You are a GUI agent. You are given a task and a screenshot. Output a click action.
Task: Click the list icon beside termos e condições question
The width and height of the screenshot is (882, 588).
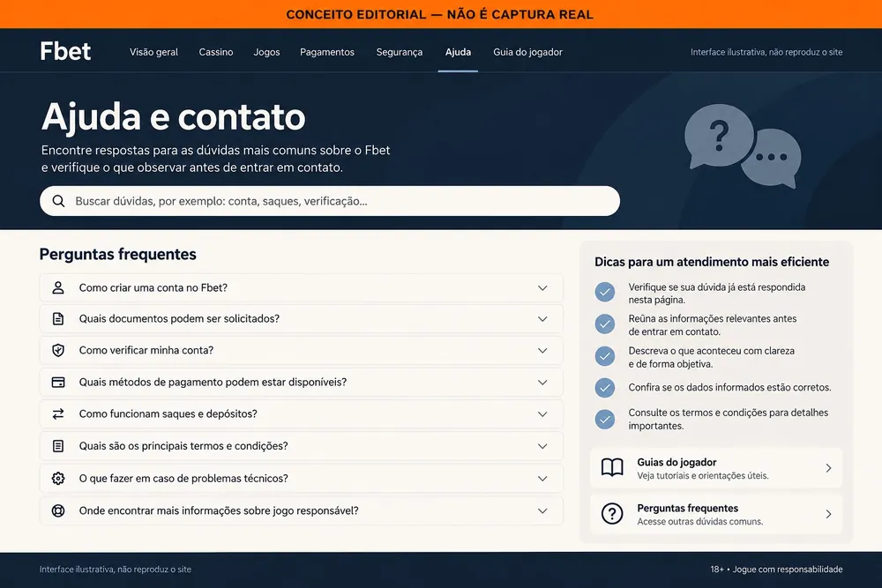[58, 446]
